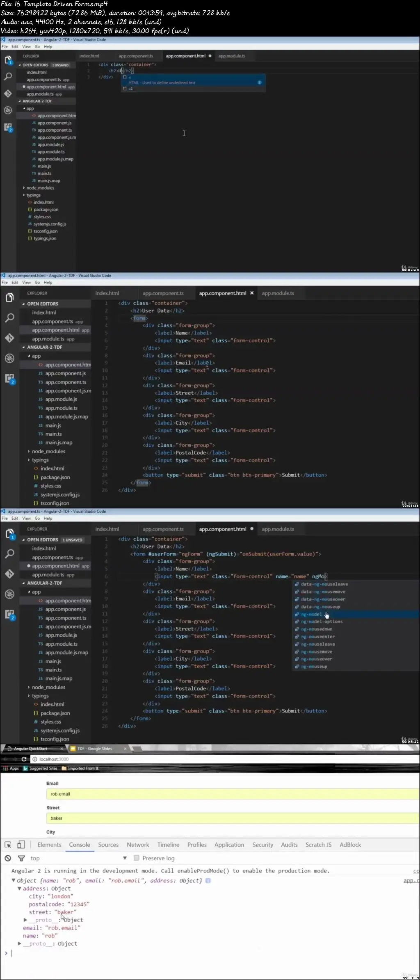Image resolution: width=420 pixels, height=980 pixels.
Task: Switch to the Network DevTools tab
Action: pos(138,845)
